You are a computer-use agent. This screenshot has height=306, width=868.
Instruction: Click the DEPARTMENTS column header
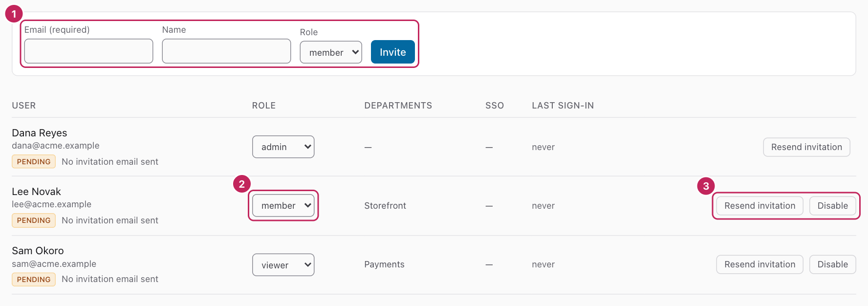click(398, 106)
